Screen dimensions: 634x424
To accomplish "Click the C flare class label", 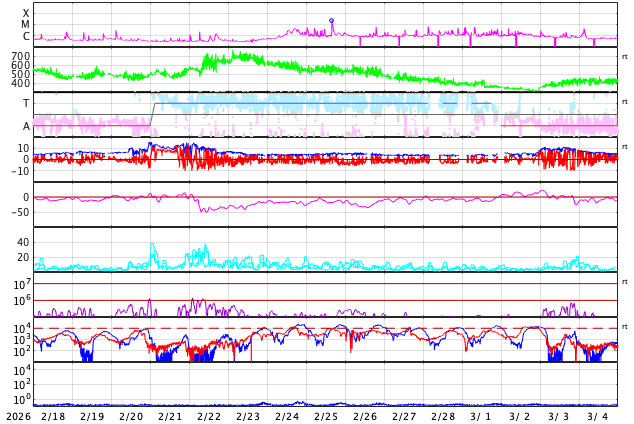I will point(26,37).
